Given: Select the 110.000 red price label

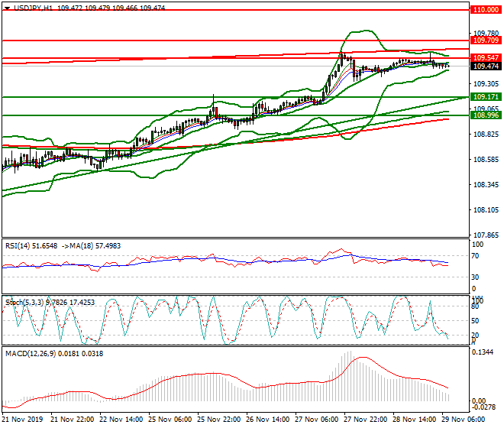Looking at the screenshot, I should pos(486,10).
